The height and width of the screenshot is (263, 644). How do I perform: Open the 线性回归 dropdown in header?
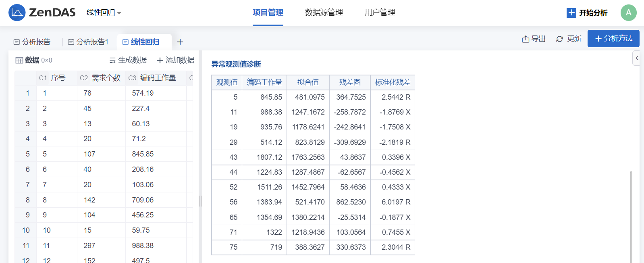pos(104,13)
